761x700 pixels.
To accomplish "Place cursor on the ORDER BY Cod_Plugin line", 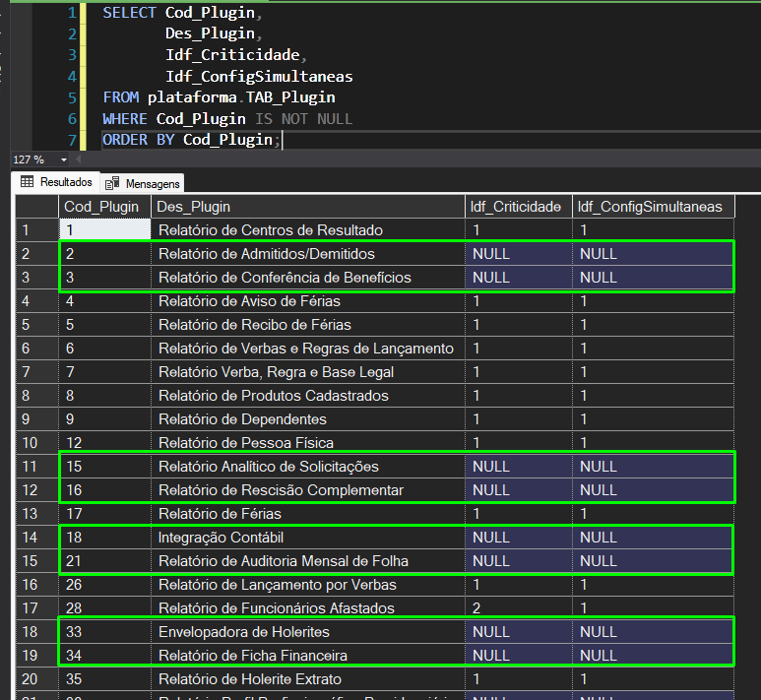I will pos(192,140).
